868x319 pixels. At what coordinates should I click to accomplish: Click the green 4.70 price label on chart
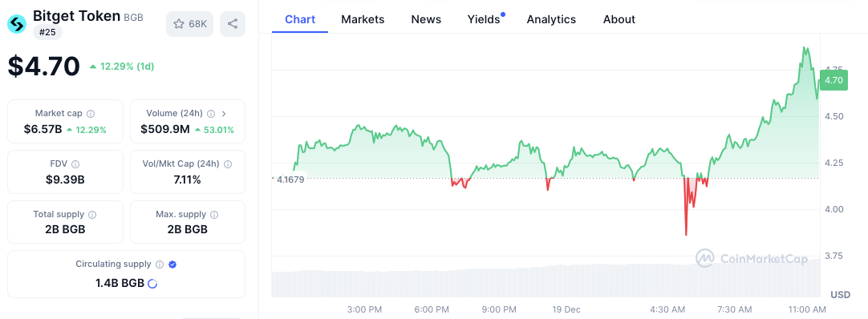click(x=834, y=80)
